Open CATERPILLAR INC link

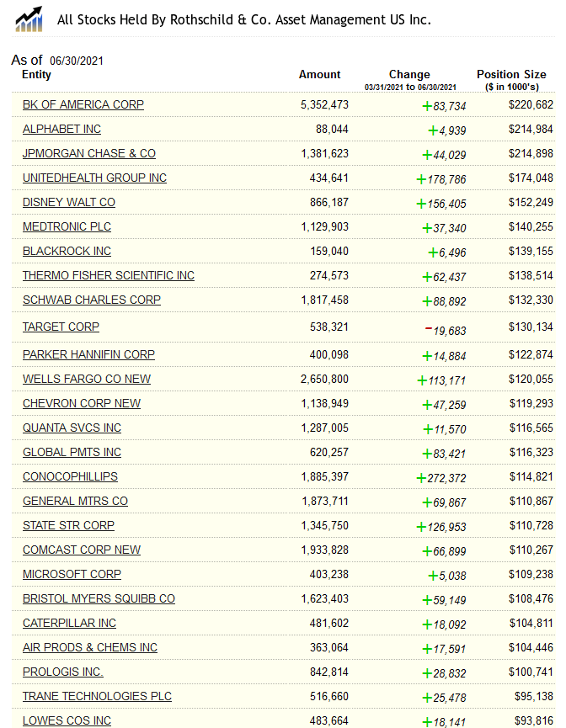69,623
